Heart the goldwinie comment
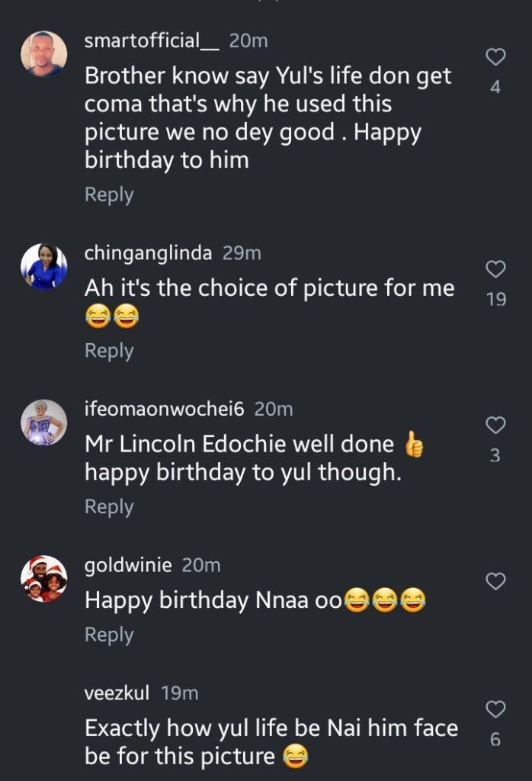The image size is (532, 781). coord(495,581)
